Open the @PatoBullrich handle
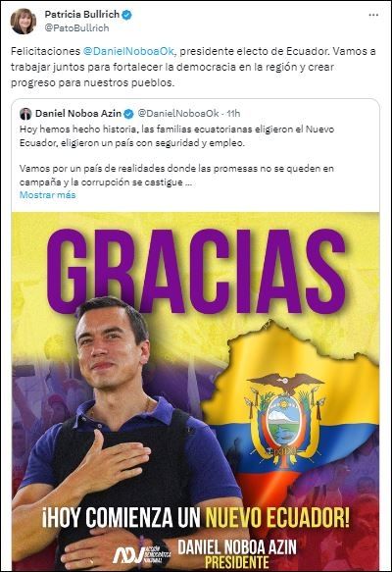This screenshot has height=572, width=392. (76, 28)
